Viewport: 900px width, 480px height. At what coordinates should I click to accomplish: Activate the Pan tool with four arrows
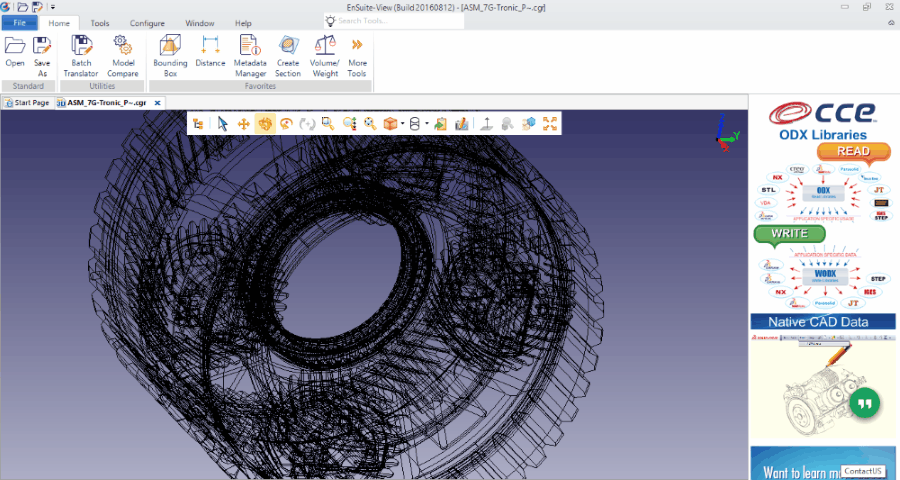click(x=243, y=124)
